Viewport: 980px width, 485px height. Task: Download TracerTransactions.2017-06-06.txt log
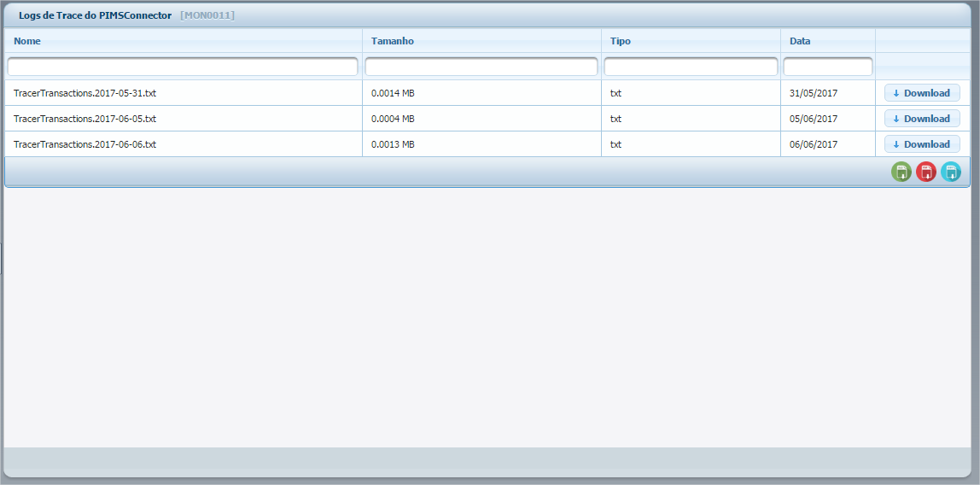coord(922,144)
